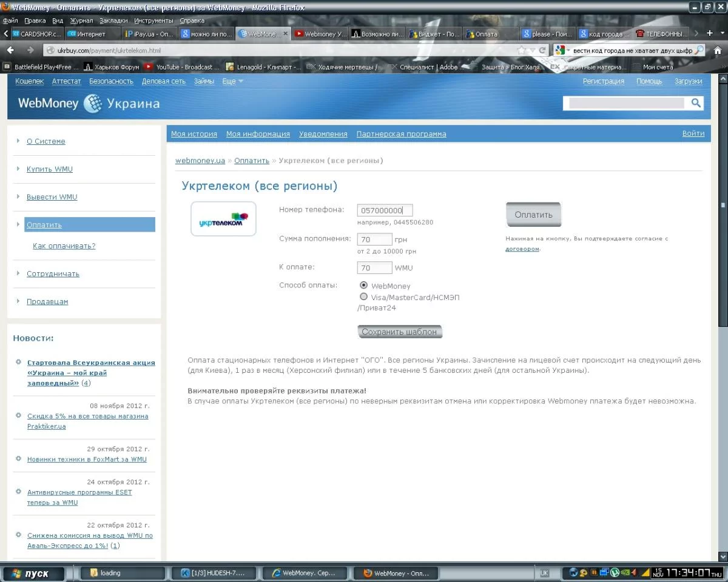Image resolution: width=728 pixels, height=582 pixels.
Task: Open the Харьков Форум bookmark
Action: tap(112, 67)
